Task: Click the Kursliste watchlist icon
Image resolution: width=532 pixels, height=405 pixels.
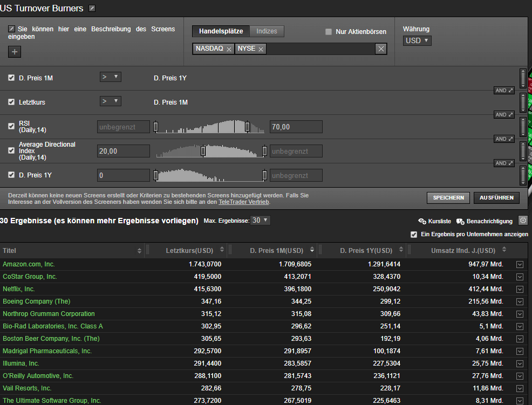Action: (x=422, y=221)
